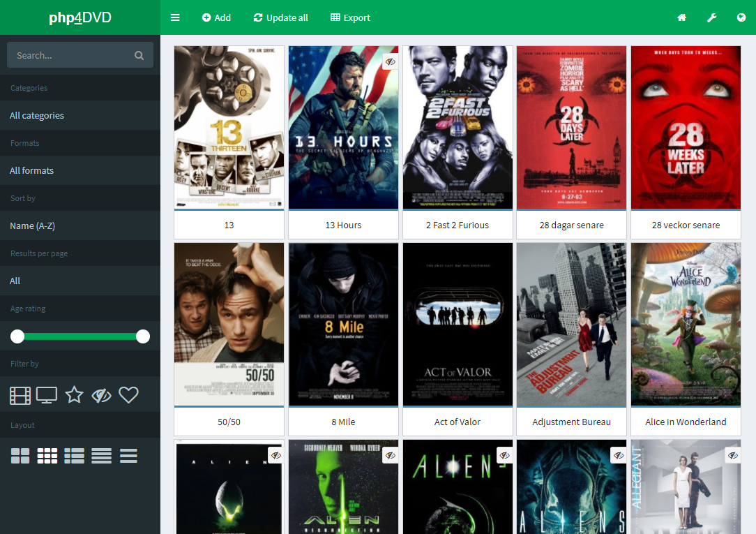Viewport: 756px width, 534px height.
Task: Click Export in the top bar
Action: click(x=350, y=17)
